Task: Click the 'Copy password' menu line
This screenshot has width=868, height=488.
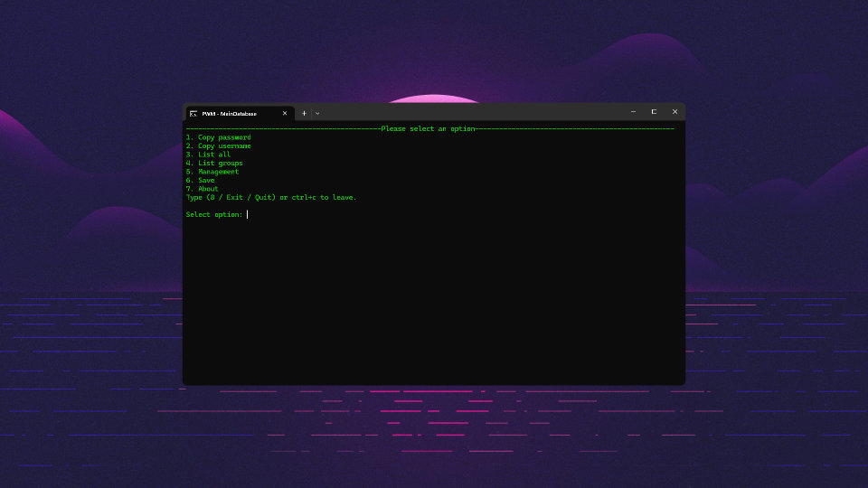Action: (219, 137)
